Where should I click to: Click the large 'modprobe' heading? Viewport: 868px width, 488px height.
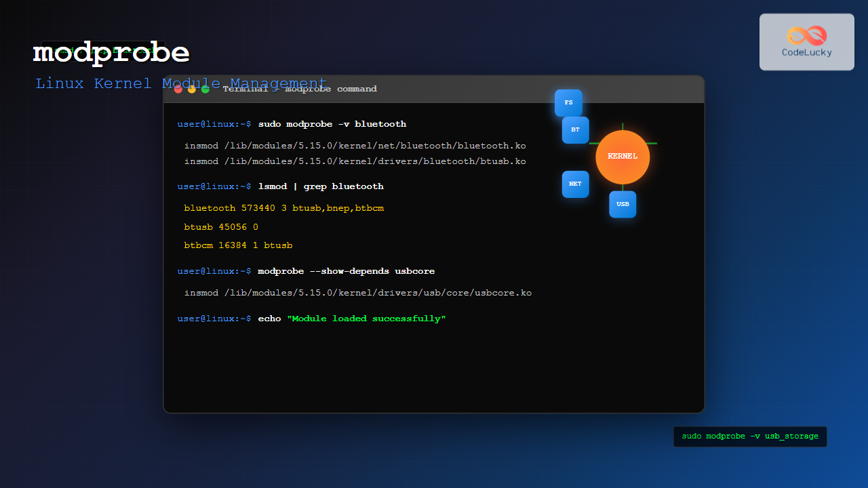pyautogui.click(x=111, y=53)
